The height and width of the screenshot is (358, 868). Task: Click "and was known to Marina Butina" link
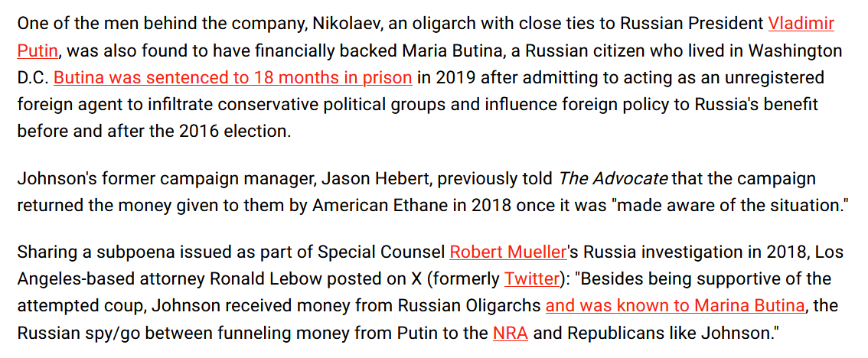pyautogui.click(x=675, y=306)
